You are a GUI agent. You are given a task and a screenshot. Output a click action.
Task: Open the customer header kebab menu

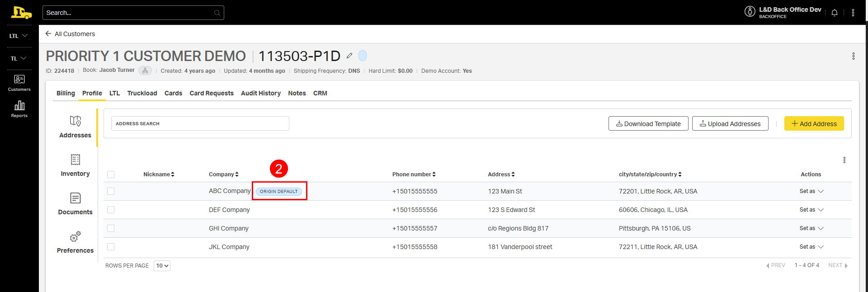(x=854, y=56)
